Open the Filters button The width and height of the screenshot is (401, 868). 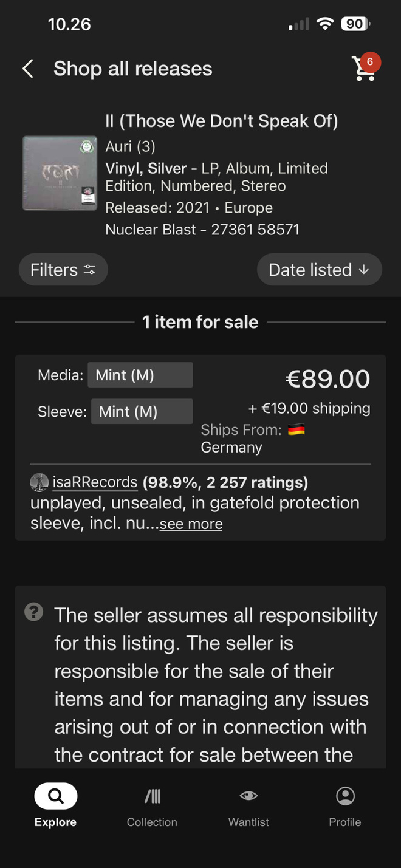(63, 270)
